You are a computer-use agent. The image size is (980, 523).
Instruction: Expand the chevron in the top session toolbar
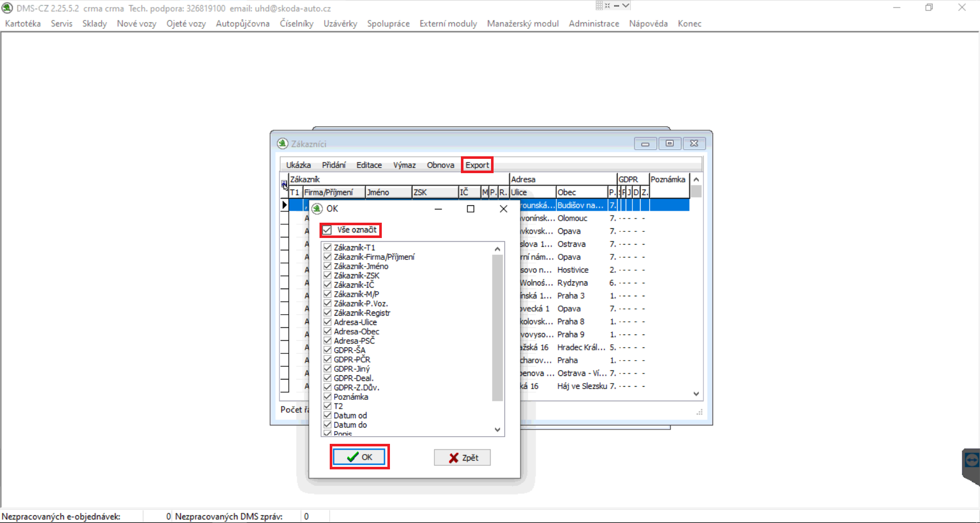click(x=626, y=6)
